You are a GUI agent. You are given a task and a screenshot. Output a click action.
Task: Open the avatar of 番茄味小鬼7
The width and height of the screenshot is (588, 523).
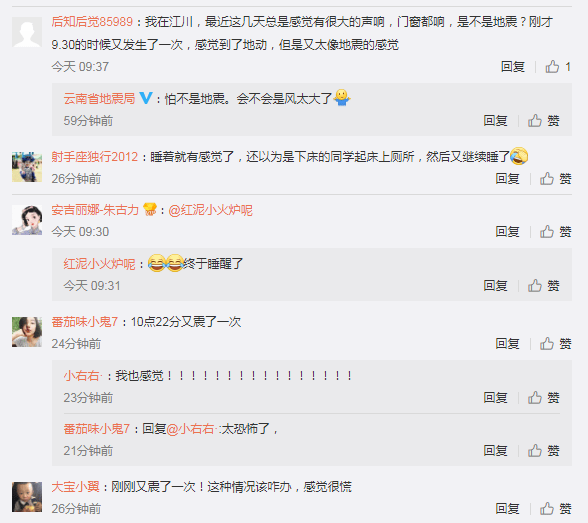click(27, 332)
